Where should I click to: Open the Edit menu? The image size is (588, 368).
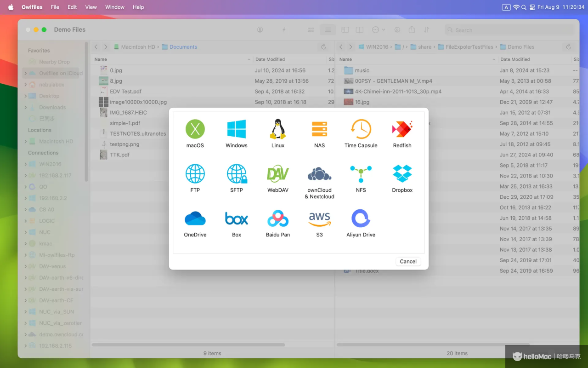(x=72, y=7)
